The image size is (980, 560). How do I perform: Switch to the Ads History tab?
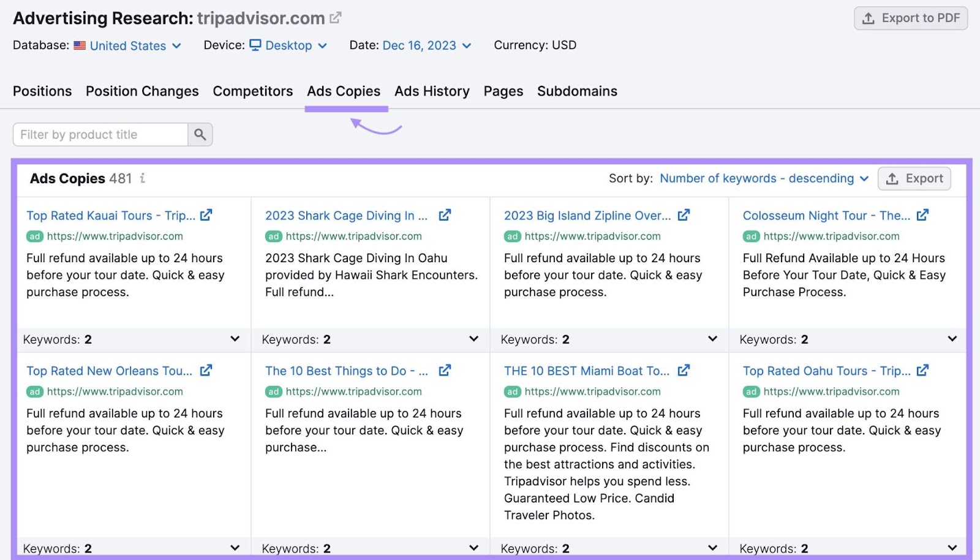(432, 91)
